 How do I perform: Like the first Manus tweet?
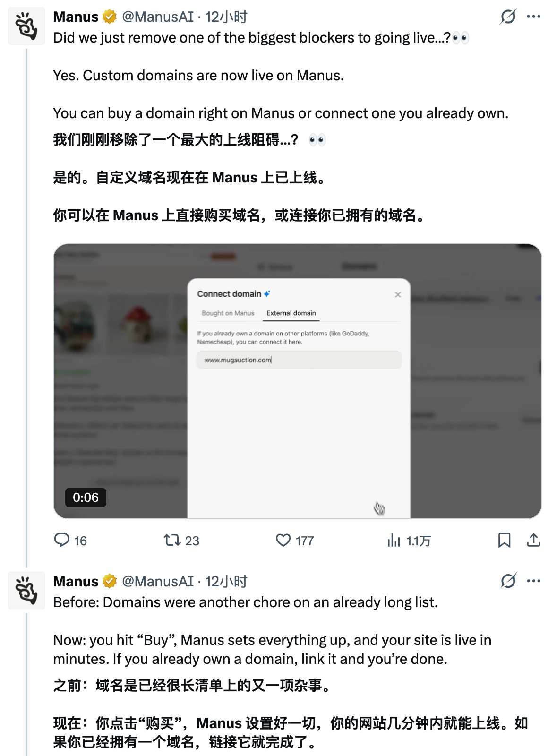tap(283, 540)
